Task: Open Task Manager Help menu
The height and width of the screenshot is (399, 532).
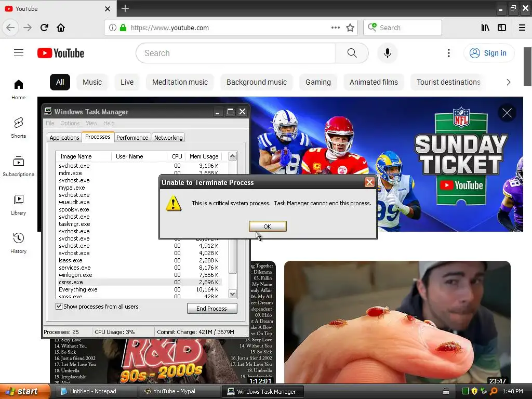Action: [109, 123]
